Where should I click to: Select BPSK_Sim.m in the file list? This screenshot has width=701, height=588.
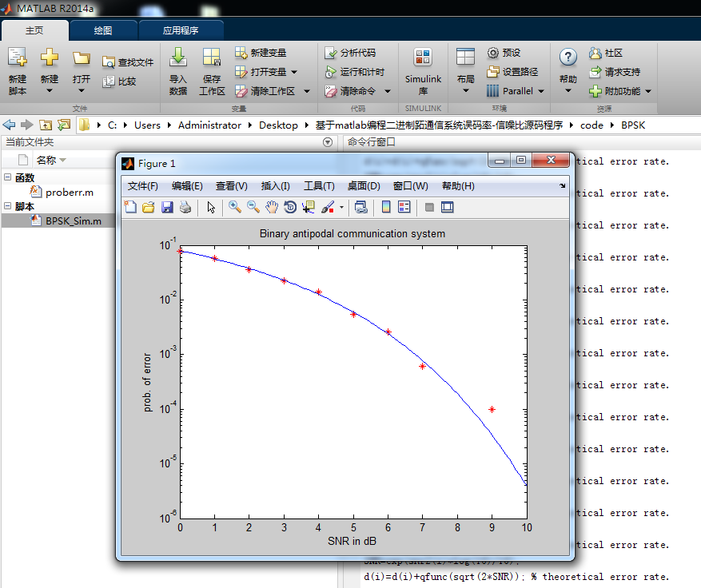tap(74, 220)
